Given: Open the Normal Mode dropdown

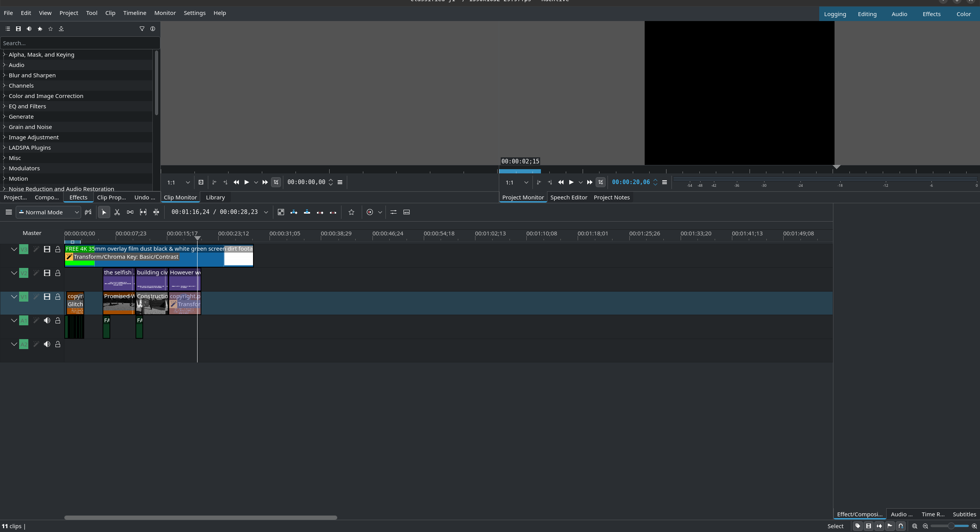Looking at the screenshot, I should pos(48,212).
